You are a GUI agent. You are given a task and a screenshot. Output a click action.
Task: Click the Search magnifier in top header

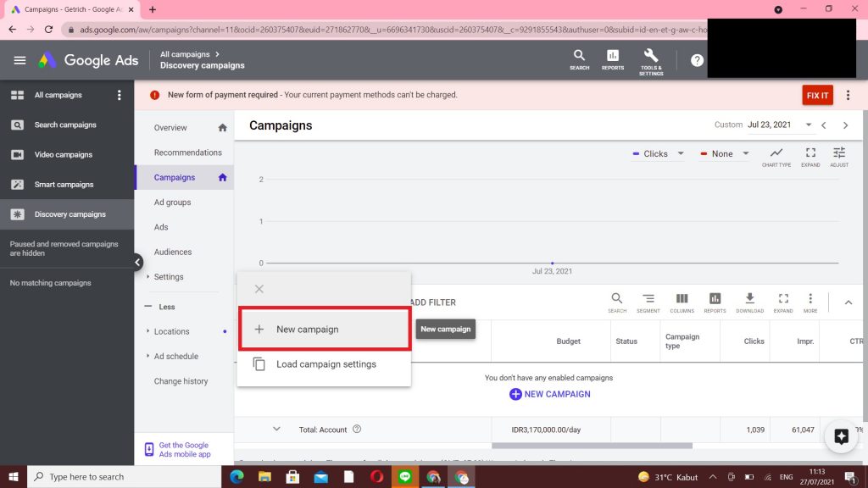[580, 58]
